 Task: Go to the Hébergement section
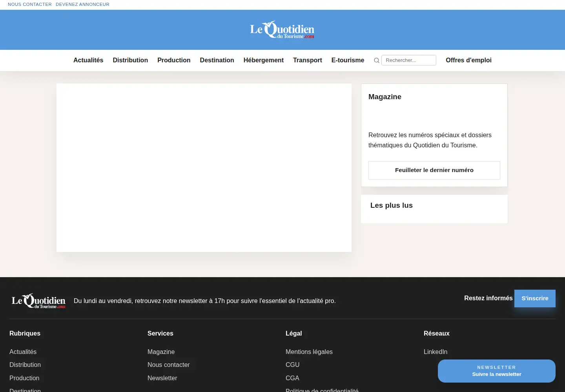(264, 60)
